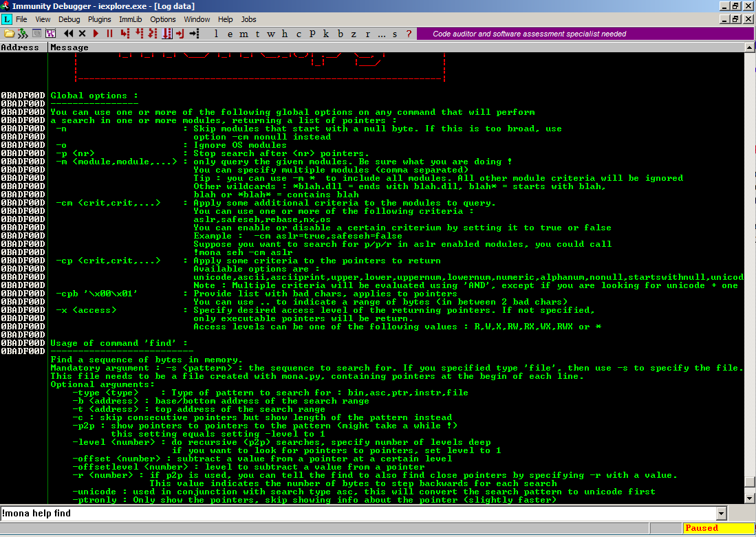Restore the inner Log data window
This screenshot has width=756, height=537.
tap(736, 19)
